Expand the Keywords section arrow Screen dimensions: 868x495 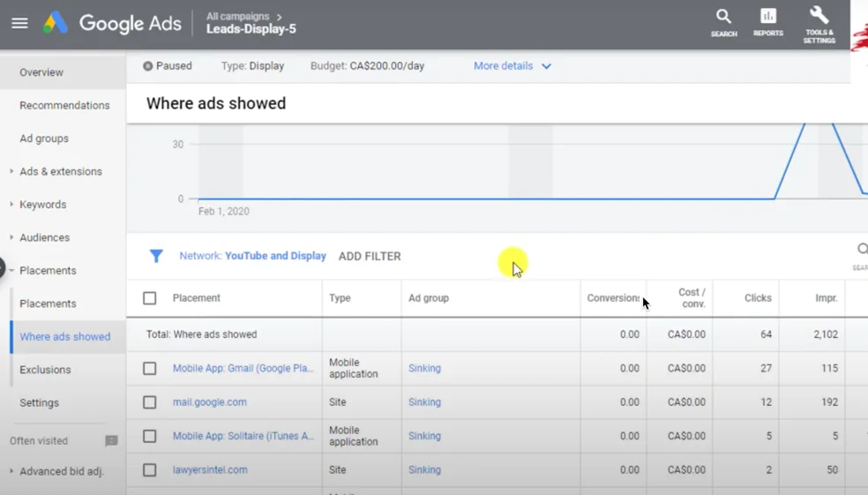[x=11, y=205]
